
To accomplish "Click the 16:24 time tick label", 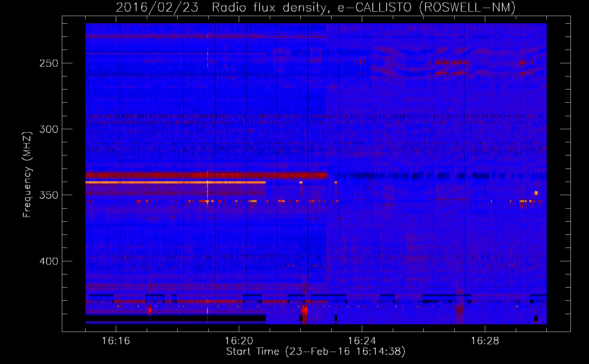I will pyautogui.click(x=362, y=341).
